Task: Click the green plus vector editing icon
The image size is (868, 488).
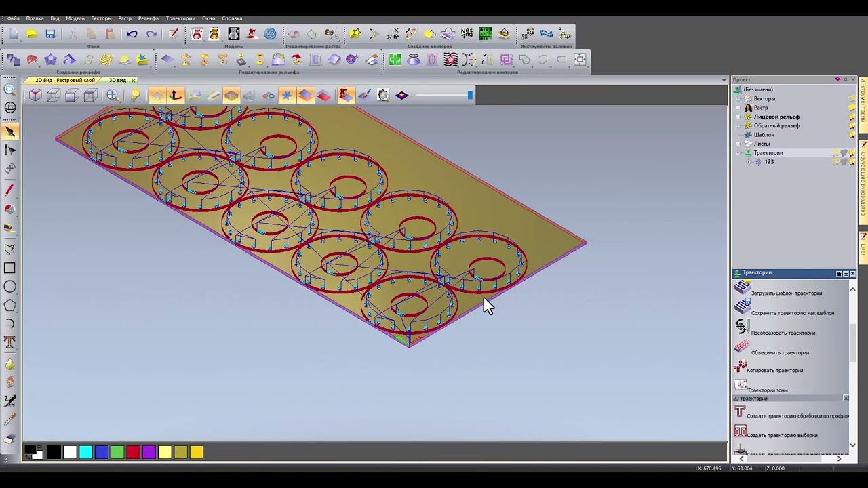Action: tap(395, 60)
